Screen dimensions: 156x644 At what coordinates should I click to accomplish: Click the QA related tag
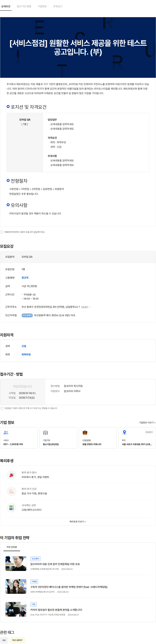pos(4,640)
